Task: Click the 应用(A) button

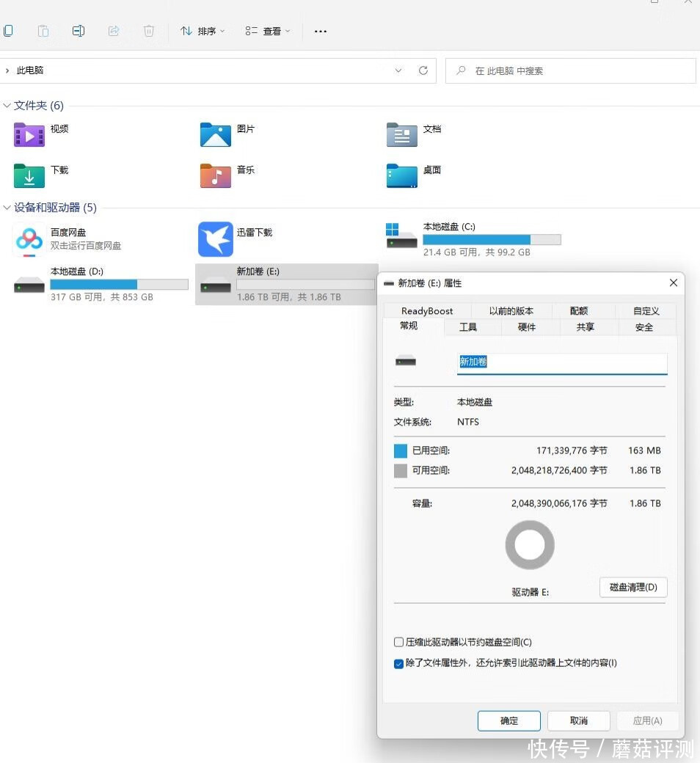Action: (x=647, y=720)
